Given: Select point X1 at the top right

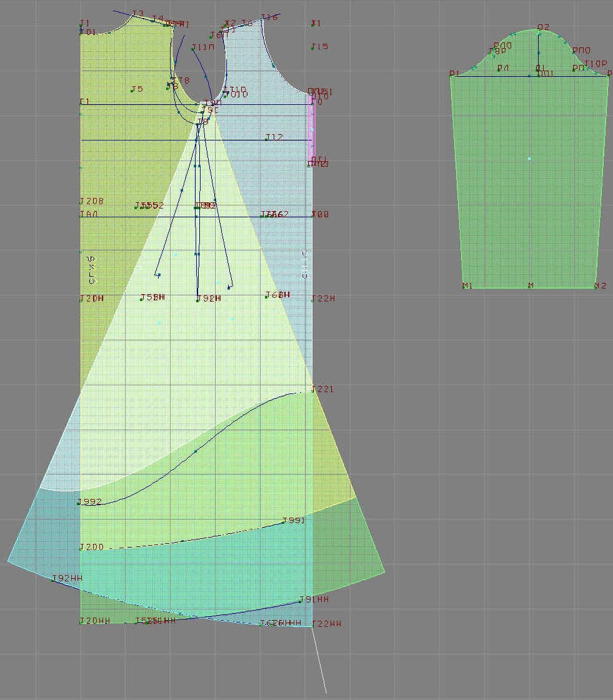Looking at the screenshot, I should tap(312, 24).
